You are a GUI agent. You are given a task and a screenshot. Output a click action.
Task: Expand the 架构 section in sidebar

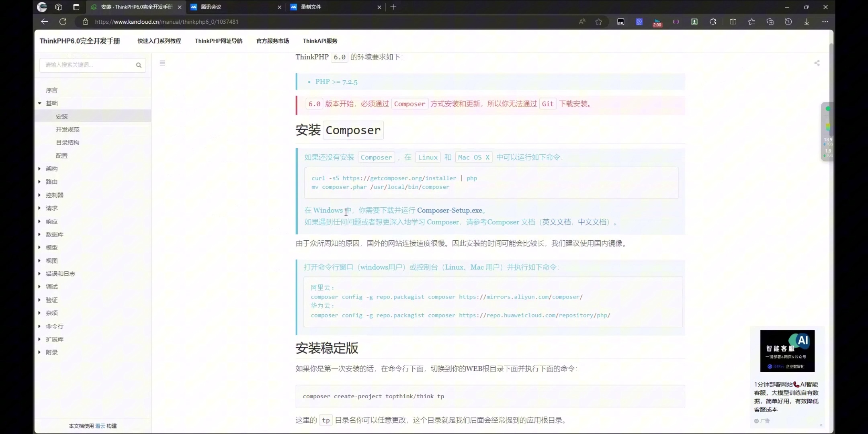(x=39, y=168)
